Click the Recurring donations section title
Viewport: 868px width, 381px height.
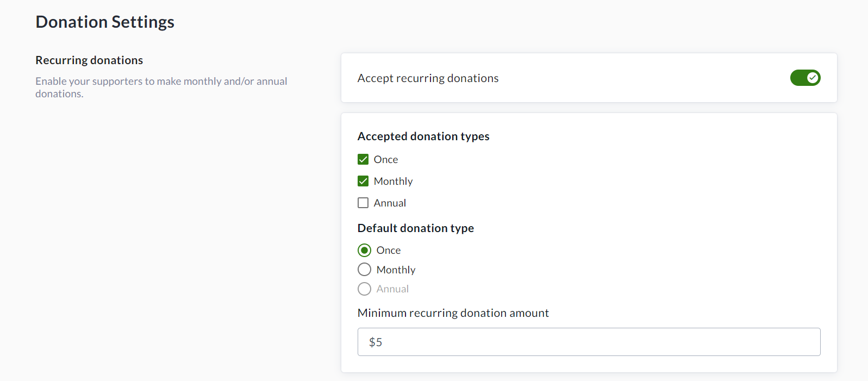tap(89, 60)
